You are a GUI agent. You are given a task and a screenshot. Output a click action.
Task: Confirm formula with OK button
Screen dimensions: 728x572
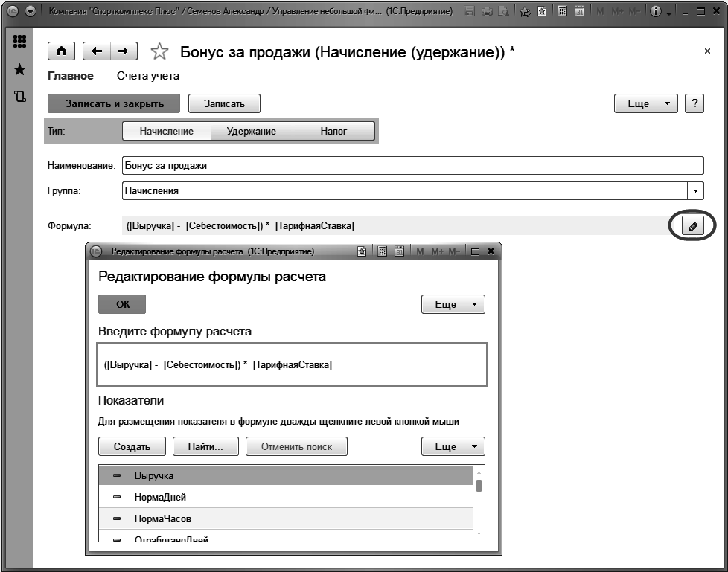pos(122,304)
